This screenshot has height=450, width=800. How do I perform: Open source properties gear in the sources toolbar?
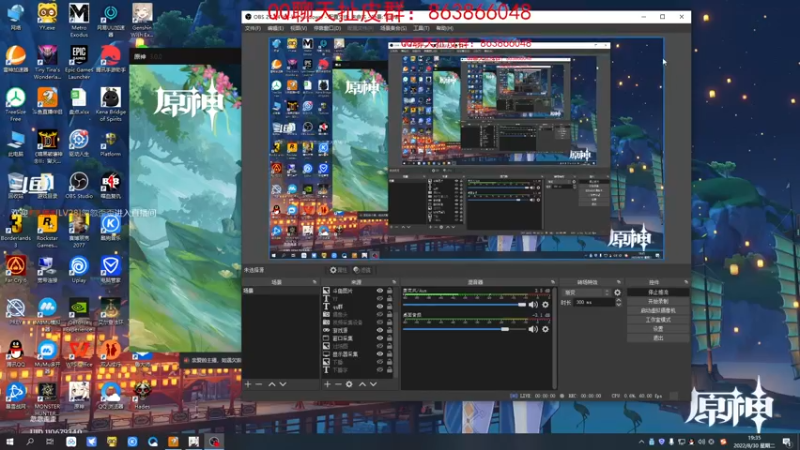349,384
